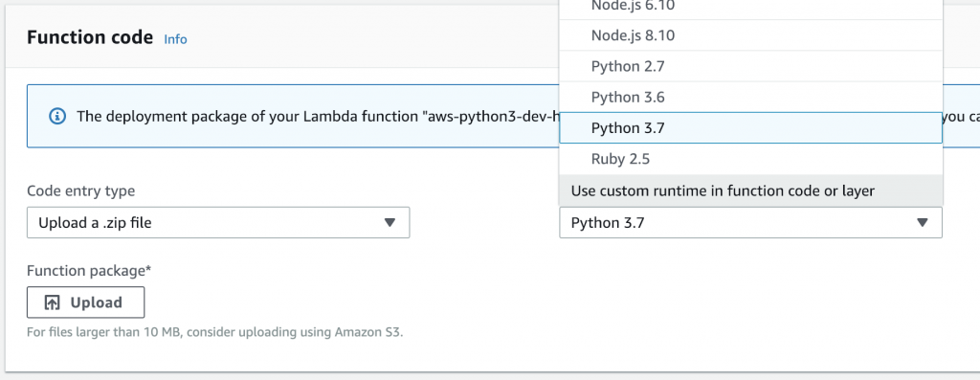Open the Info link beside Function code

[x=176, y=39]
